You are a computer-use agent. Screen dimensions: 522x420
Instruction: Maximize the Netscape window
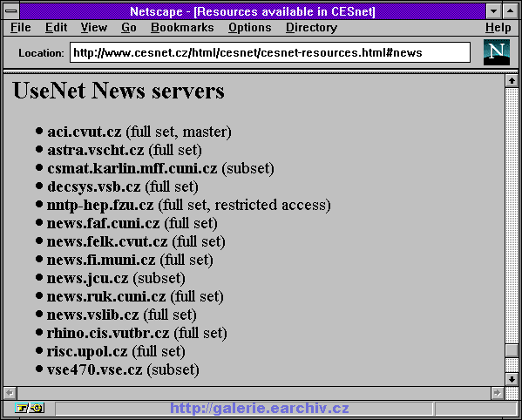pos(510,11)
